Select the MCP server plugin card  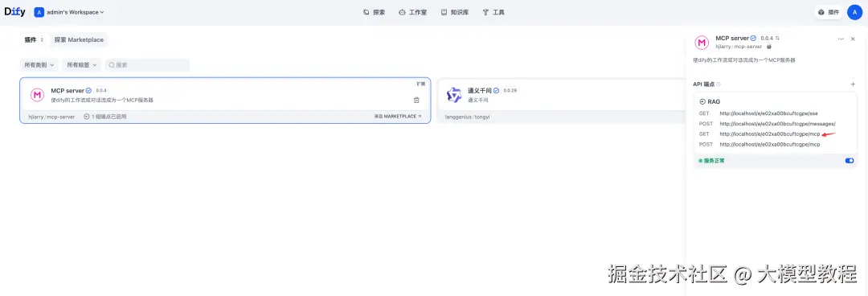(x=225, y=100)
